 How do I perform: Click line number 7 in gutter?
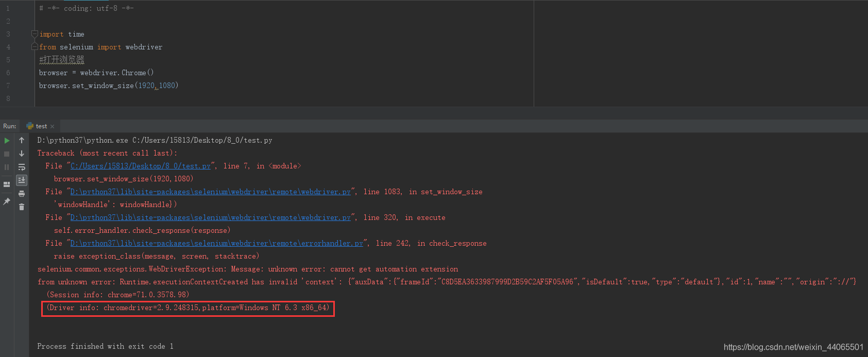[x=8, y=86]
